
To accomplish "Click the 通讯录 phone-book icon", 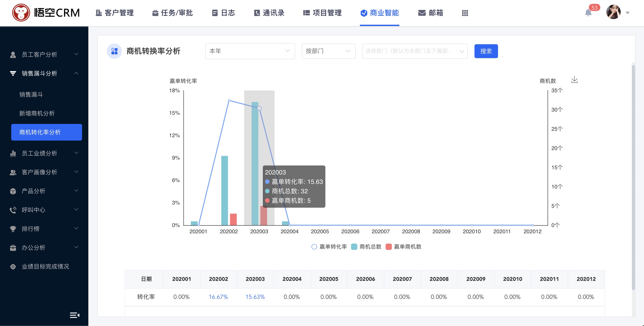I will [257, 13].
